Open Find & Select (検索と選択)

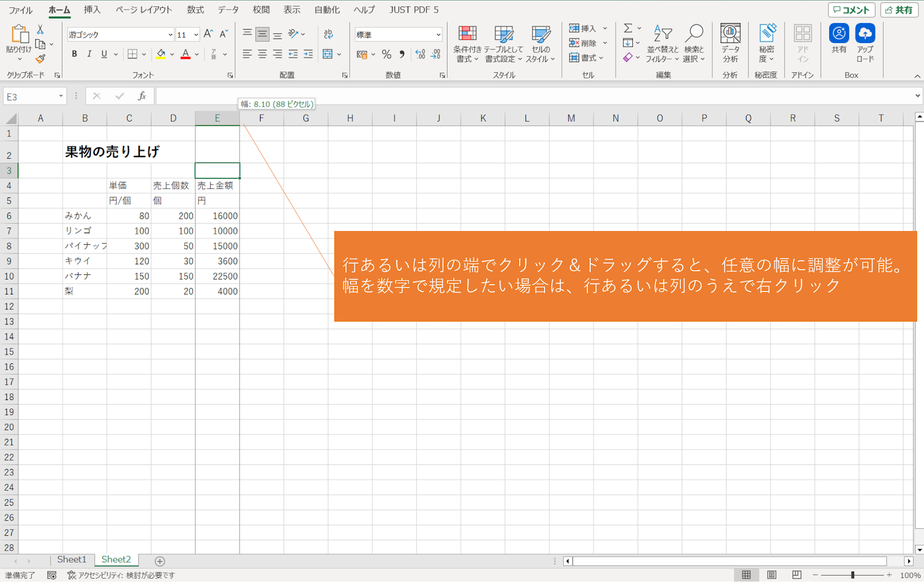694,44
